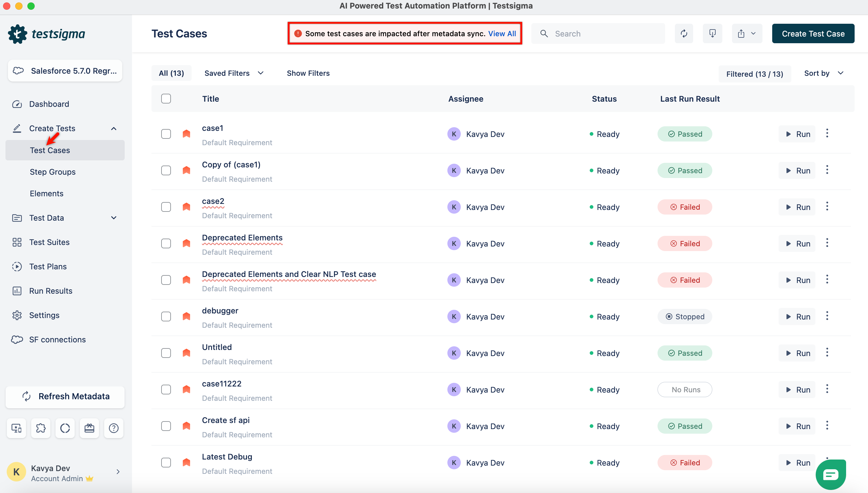
Task: Open more options for debugger row
Action: [827, 316]
